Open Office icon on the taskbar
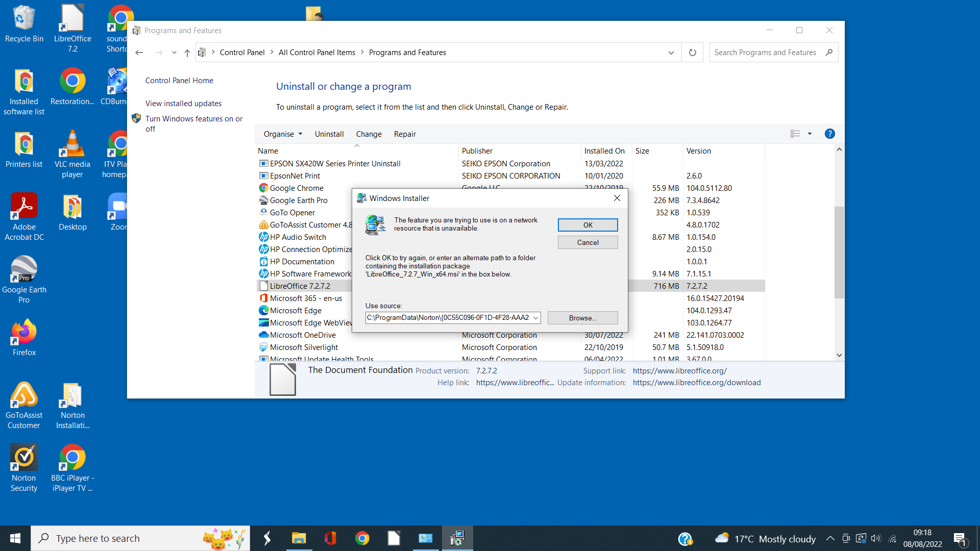The height and width of the screenshot is (551, 980). tap(330, 538)
